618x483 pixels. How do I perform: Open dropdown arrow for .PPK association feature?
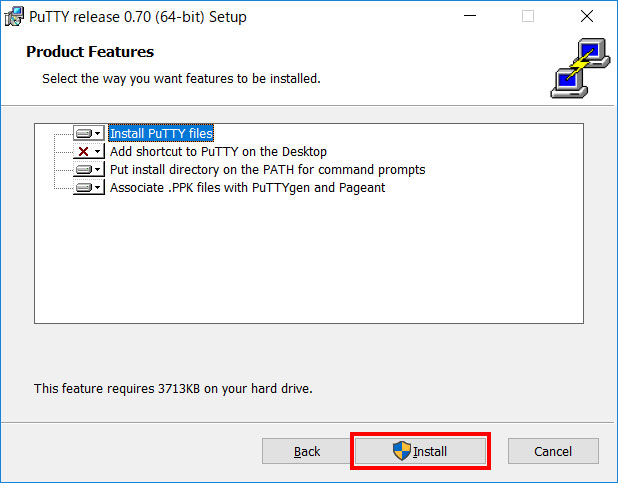pyautogui.click(x=98, y=188)
